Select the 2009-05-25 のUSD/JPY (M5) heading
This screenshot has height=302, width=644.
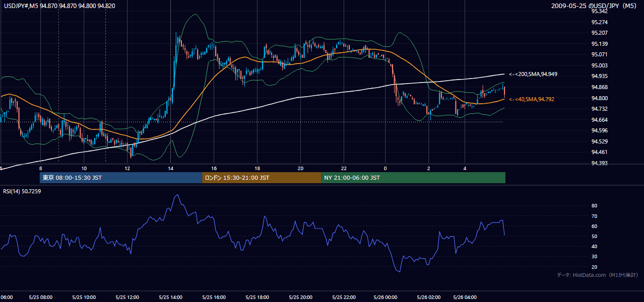[x=595, y=6]
